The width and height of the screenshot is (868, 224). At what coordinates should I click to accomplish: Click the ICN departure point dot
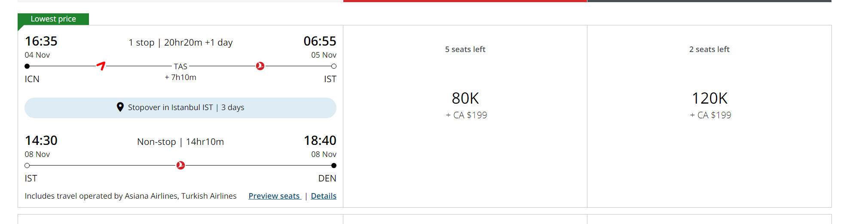27,66
